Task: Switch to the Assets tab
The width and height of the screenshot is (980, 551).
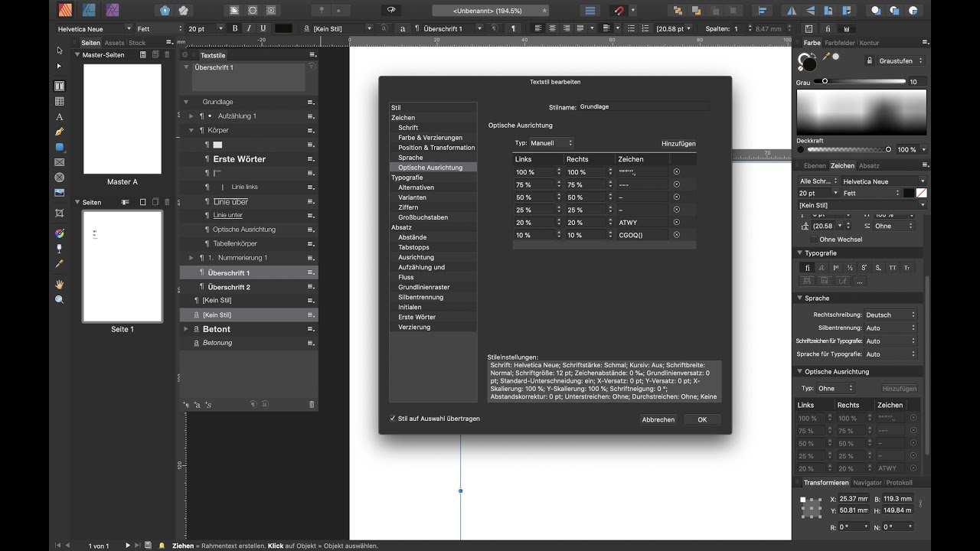Action: click(x=114, y=43)
